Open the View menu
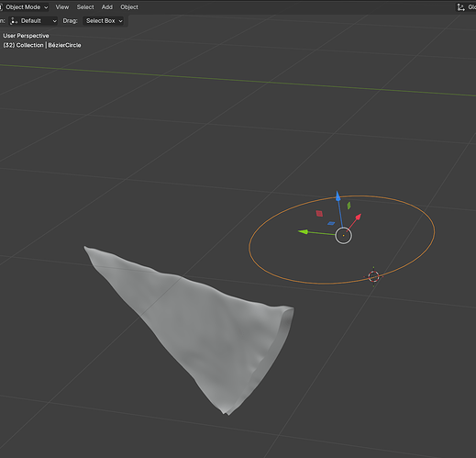476x458 pixels. point(62,7)
